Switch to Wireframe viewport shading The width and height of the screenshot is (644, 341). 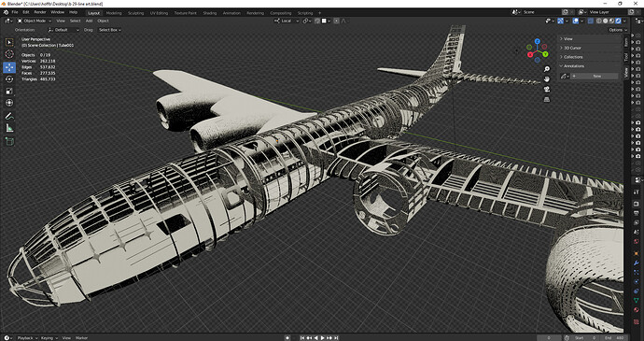pos(599,21)
